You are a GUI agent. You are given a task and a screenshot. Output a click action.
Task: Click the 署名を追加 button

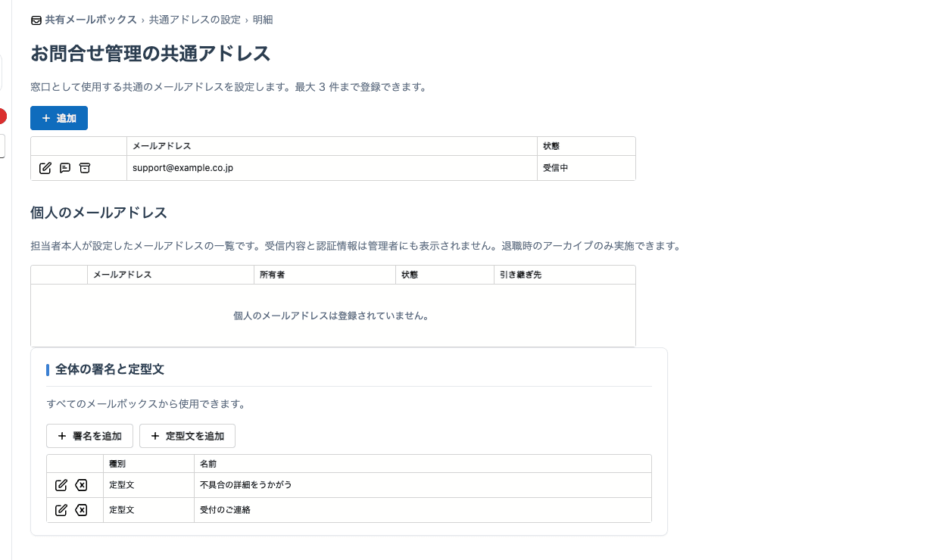(x=89, y=436)
